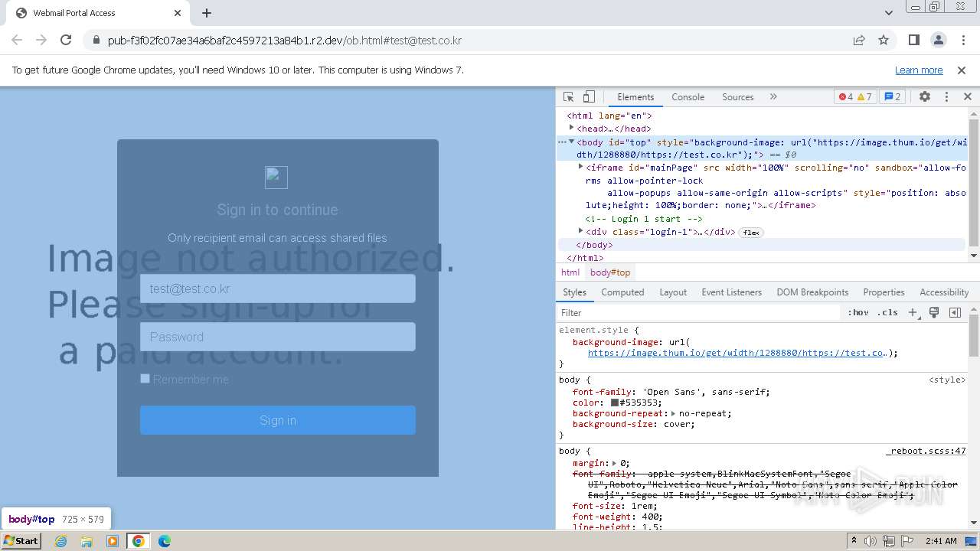Select the Styles tab

[x=574, y=292]
